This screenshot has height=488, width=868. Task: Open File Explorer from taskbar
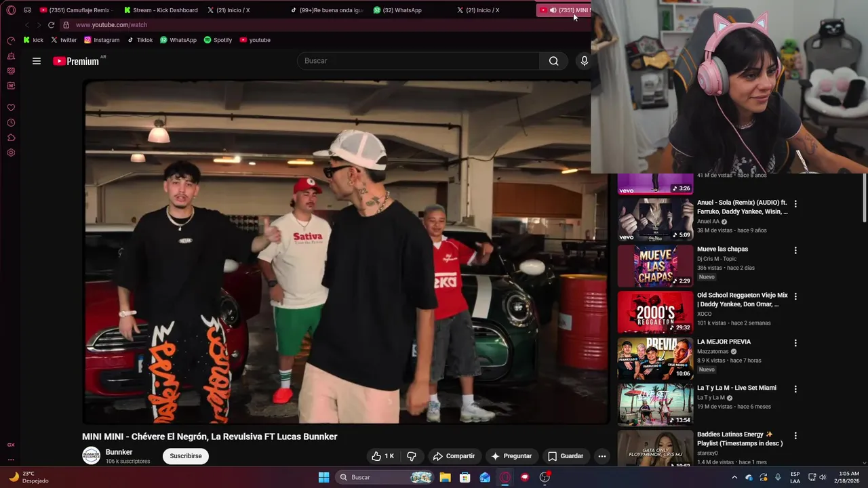pos(445,477)
